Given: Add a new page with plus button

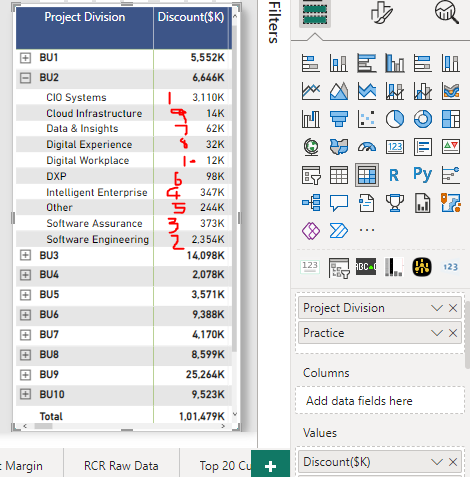Looking at the screenshot, I should point(270,466).
